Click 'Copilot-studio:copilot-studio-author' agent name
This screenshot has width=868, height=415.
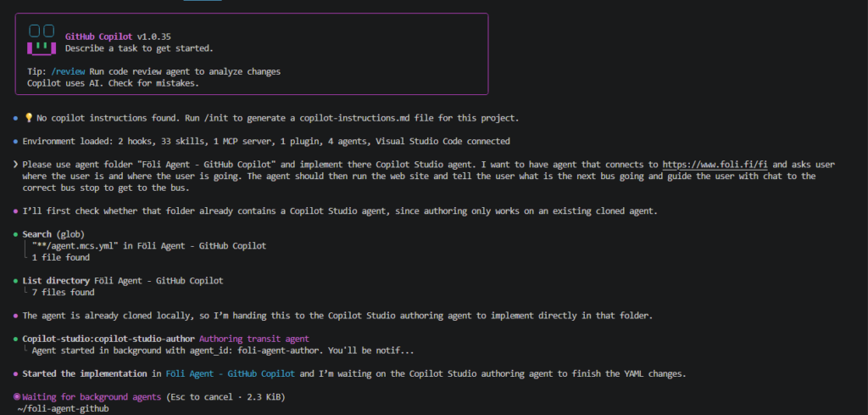(108, 339)
